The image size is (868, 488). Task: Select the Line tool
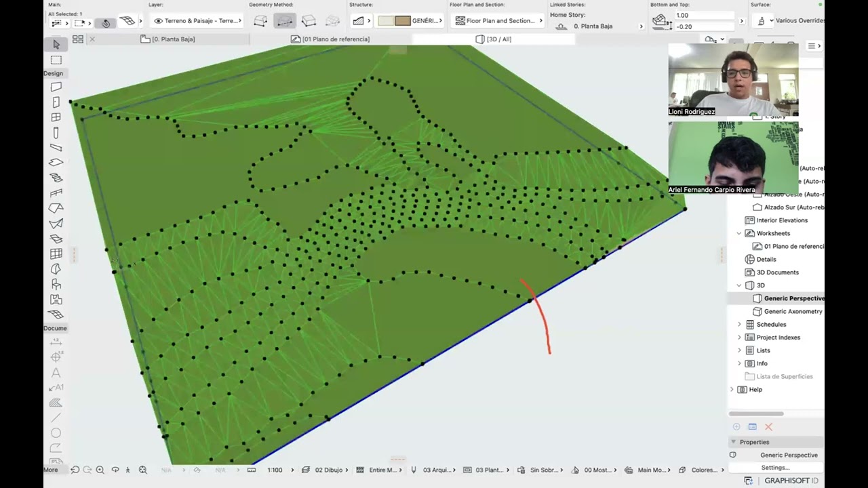click(56, 418)
